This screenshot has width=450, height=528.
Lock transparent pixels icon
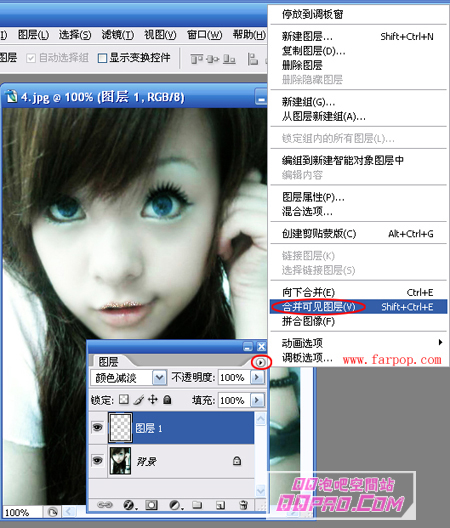tap(124, 400)
